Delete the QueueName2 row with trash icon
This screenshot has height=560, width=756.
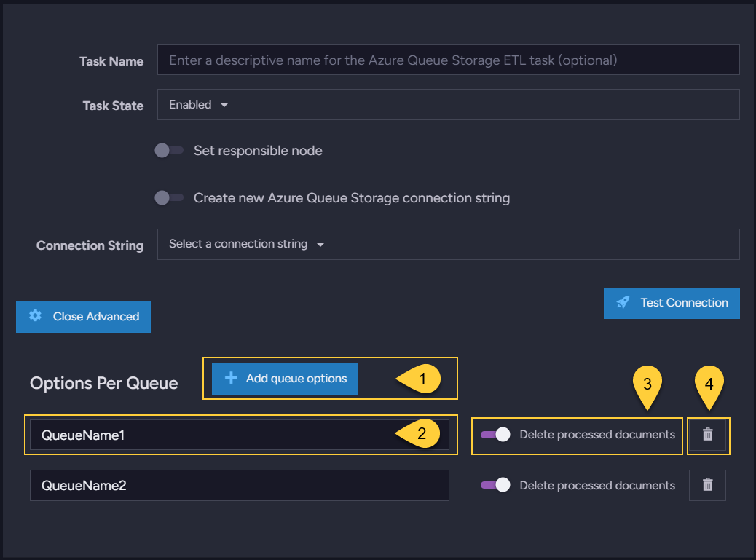point(707,485)
